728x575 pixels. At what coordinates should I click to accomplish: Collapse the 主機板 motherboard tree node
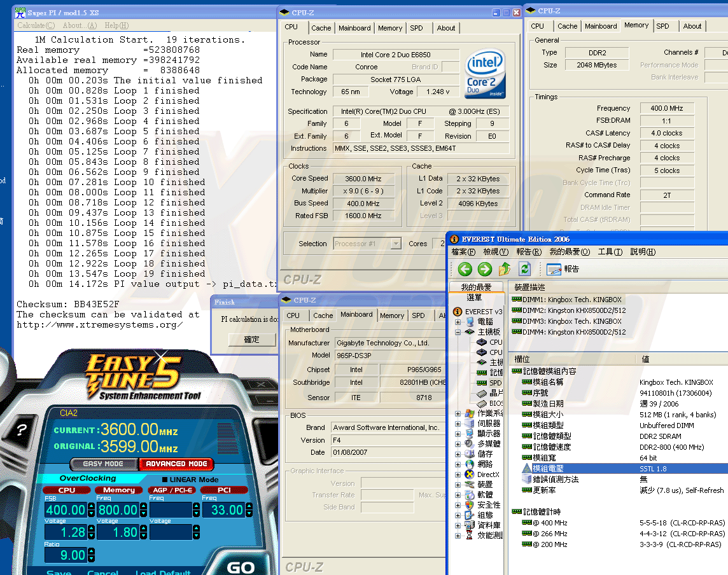(458, 332)
